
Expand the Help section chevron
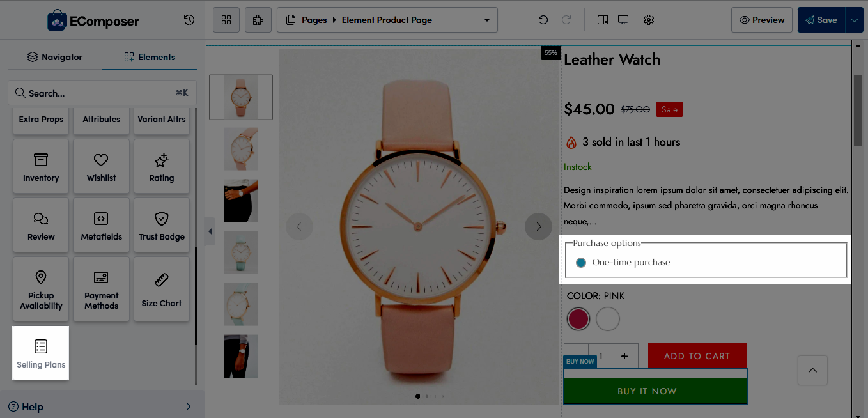point(189,406)
